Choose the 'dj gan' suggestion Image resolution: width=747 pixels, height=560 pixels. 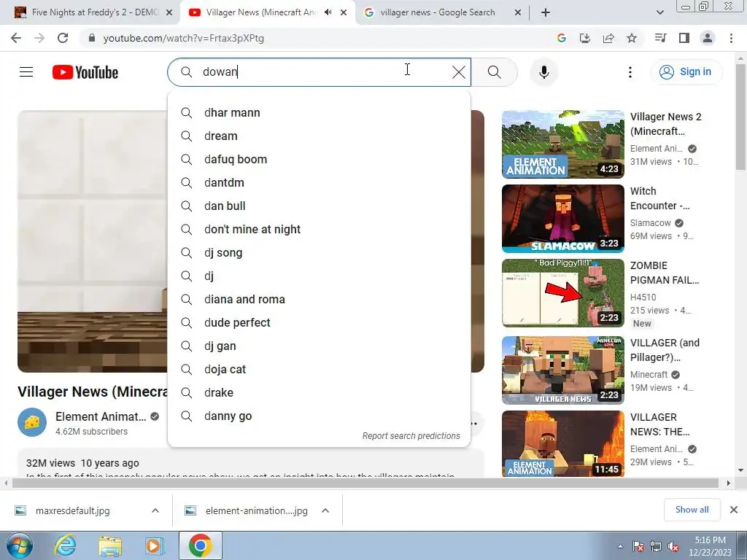point(320,346)
